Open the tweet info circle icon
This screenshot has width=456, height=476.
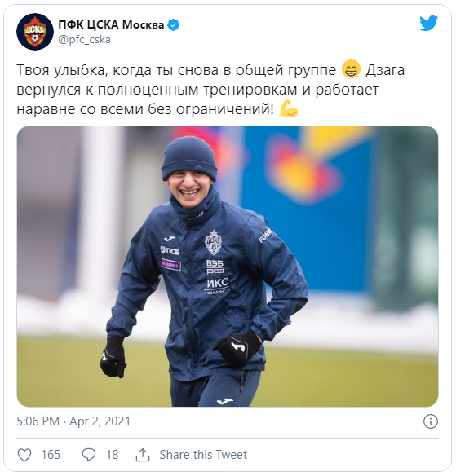tap(431, 421)
